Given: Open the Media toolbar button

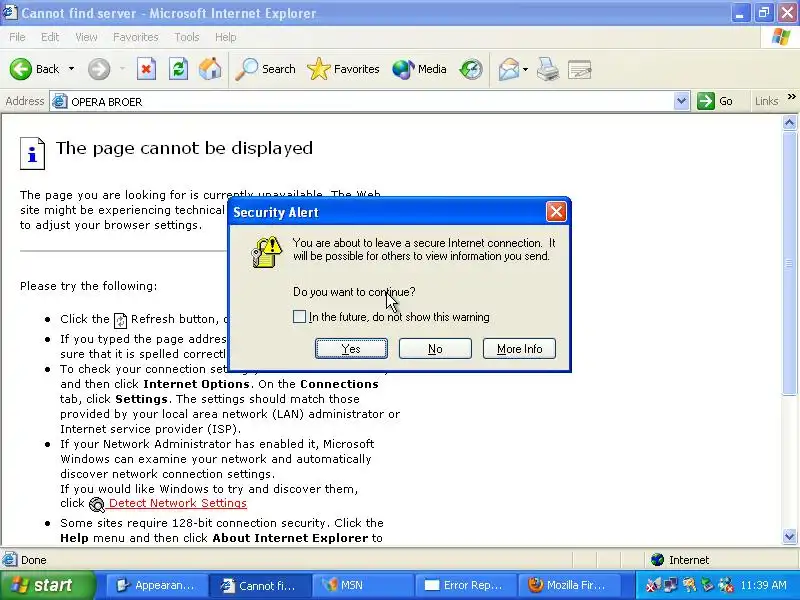Looking at the screenshot, I should click(419, 69).
